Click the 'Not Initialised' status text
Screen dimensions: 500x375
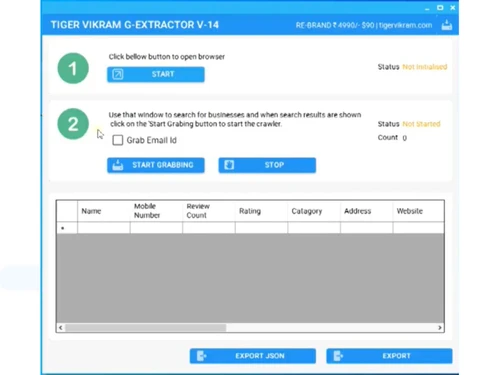pyautogui.click(x=425, y=67)
